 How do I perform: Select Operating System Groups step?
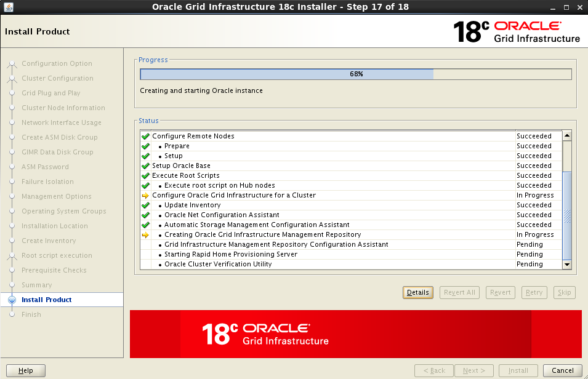[x=64, y=211]
